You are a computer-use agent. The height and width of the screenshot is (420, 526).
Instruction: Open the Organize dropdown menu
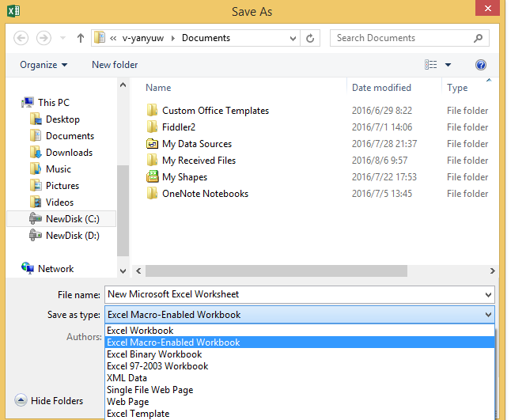[x=44, y=65]
